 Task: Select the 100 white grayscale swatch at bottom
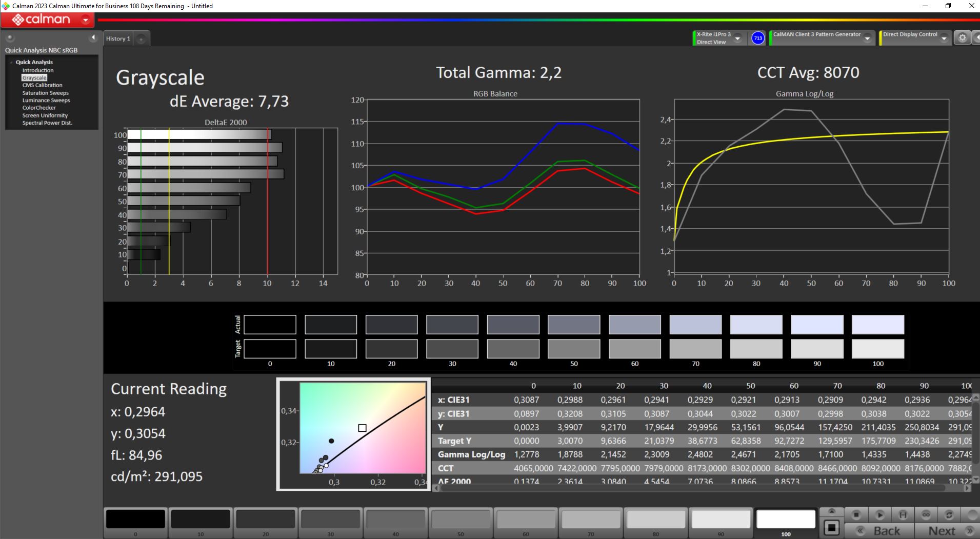785,520
